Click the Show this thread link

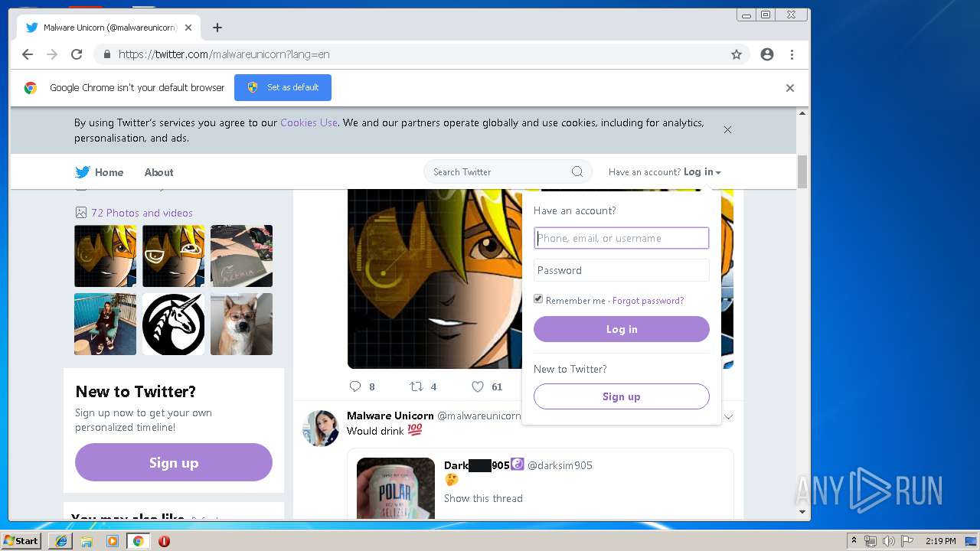pyautogui.click(x=483, y=498)
